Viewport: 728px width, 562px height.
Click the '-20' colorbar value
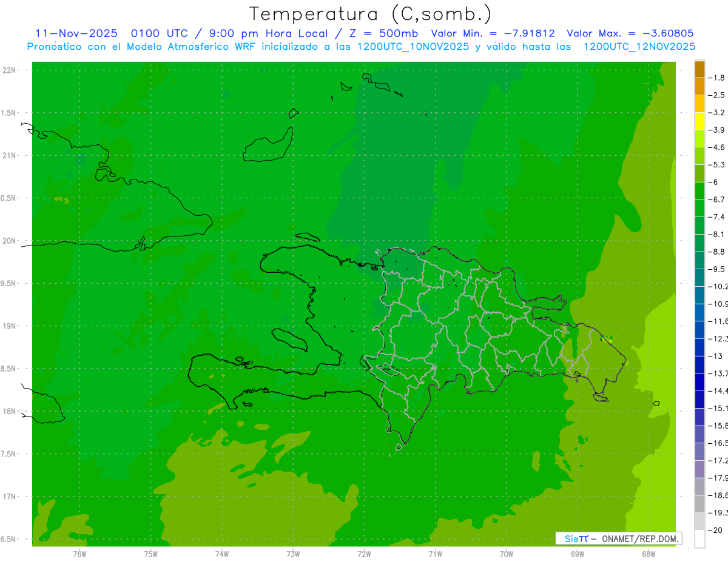716,530
